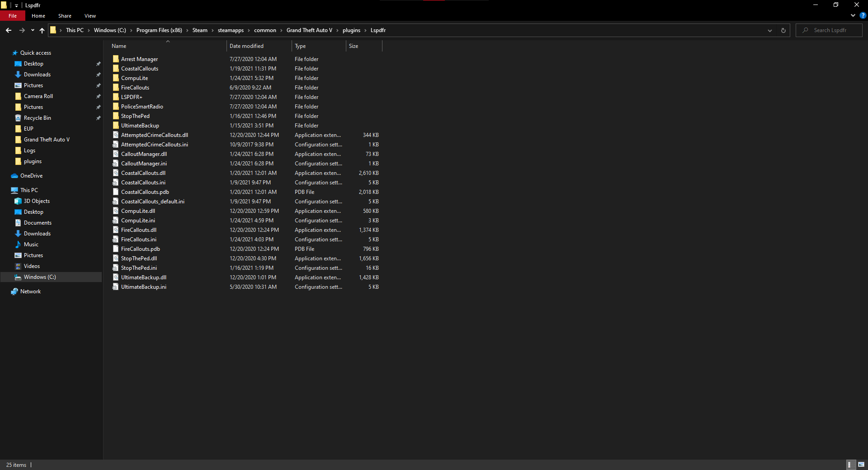Click the 3D Objects cube icon
868x470 pixels.
pyautogui.click(x=18, y=201)
